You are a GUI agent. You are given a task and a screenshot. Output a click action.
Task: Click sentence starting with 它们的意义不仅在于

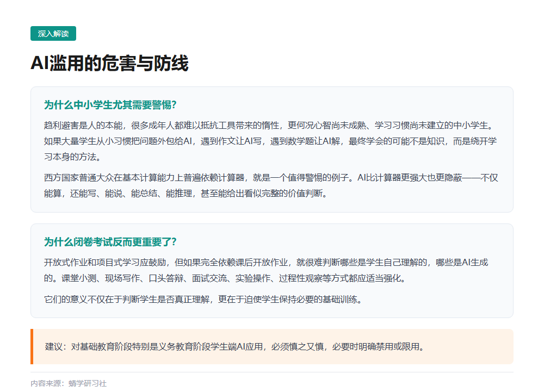click(x=203, y=299)
